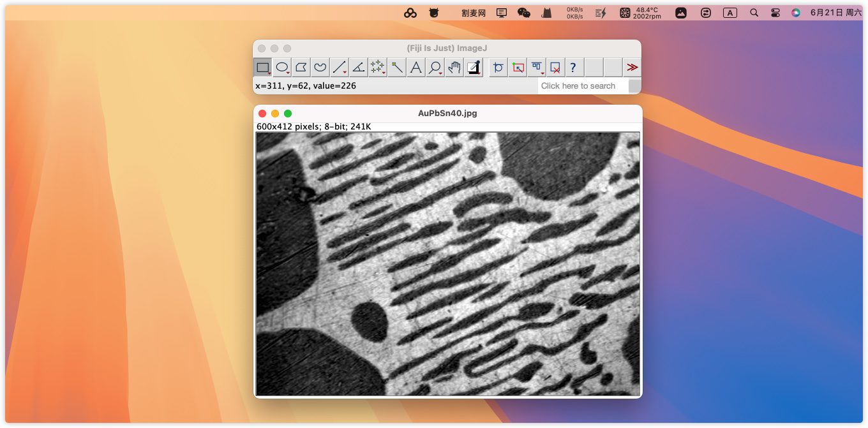Open Spotlight search in the menu bar
The image size is (868, 428).
(754, 13)
